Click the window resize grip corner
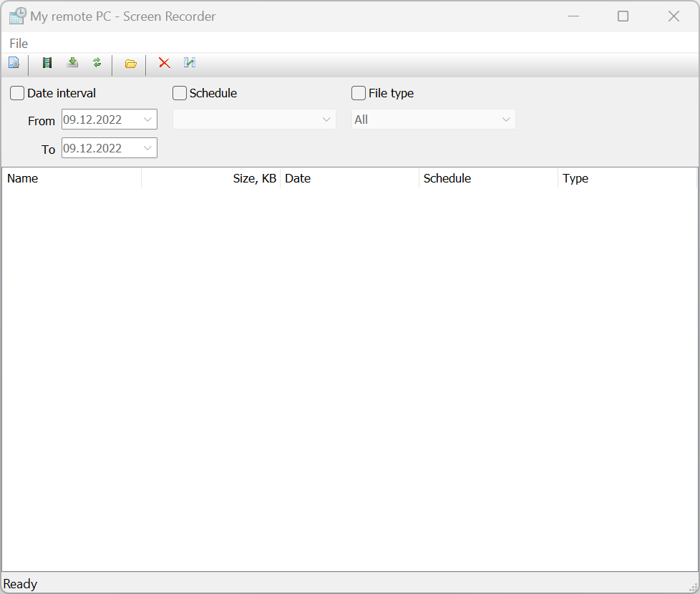This screenshot has height=594, width=700. coord(693,587)
